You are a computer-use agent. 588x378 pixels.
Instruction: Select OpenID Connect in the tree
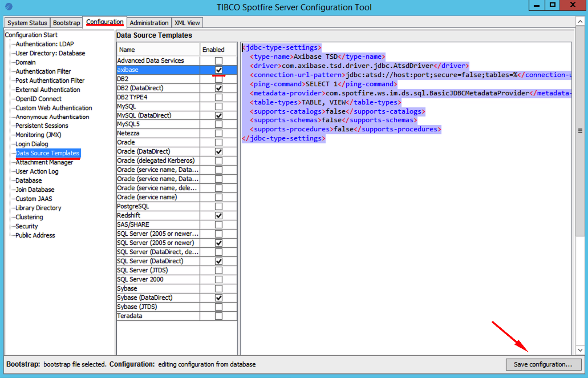click(x=38, y=99)
